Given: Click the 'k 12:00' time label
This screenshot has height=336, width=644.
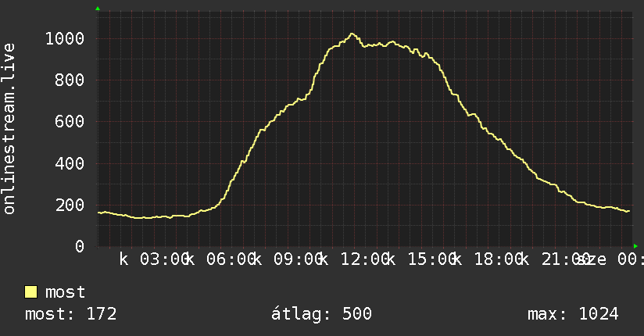Looking at the screenshot, I should 356,259.
